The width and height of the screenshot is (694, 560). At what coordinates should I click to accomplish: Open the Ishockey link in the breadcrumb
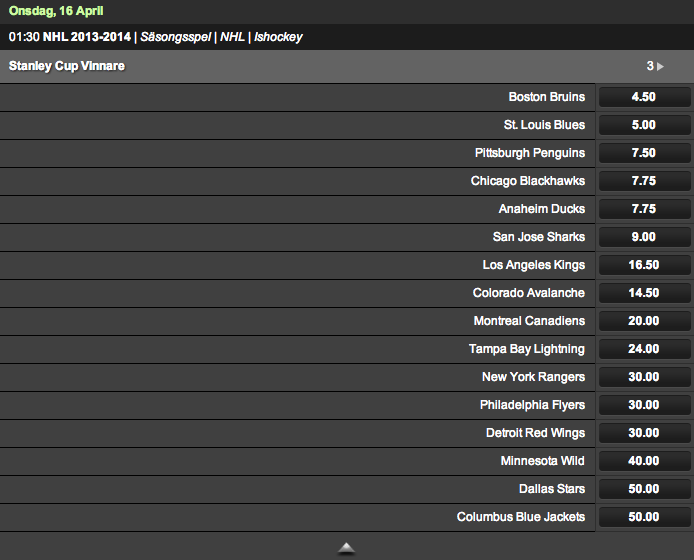tap(278, 37)
